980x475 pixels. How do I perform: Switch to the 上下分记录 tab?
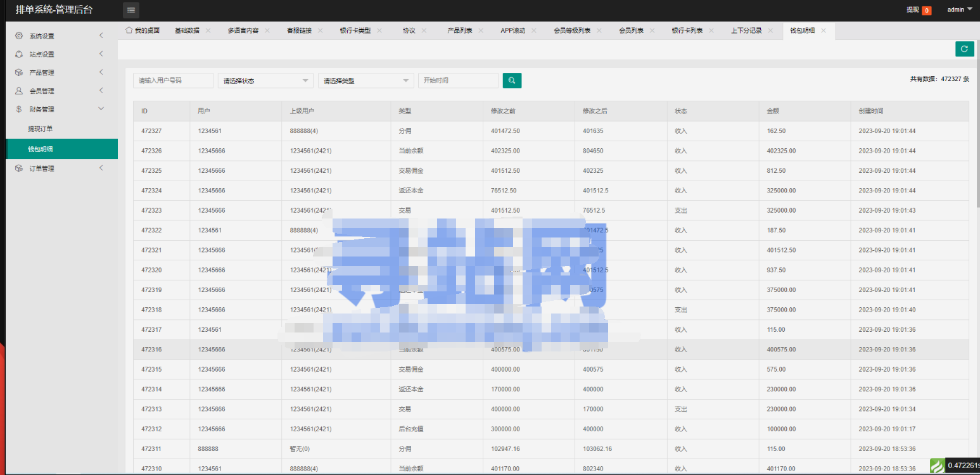click(746, 30)
